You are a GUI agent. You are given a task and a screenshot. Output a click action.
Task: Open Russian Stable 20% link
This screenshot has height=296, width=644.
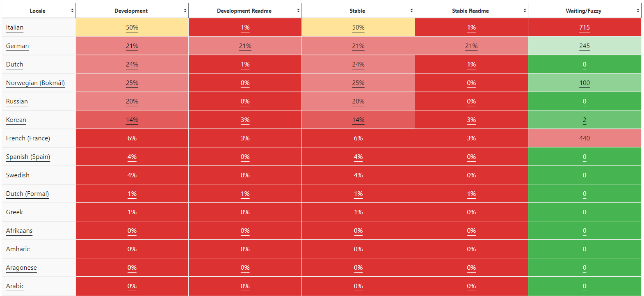(358, 101)
